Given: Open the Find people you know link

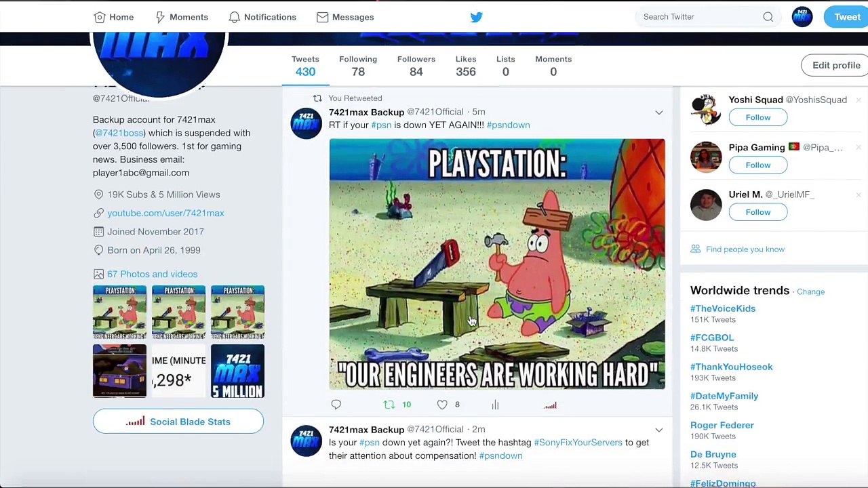Looking at the screenshot, I should [745, 249].
